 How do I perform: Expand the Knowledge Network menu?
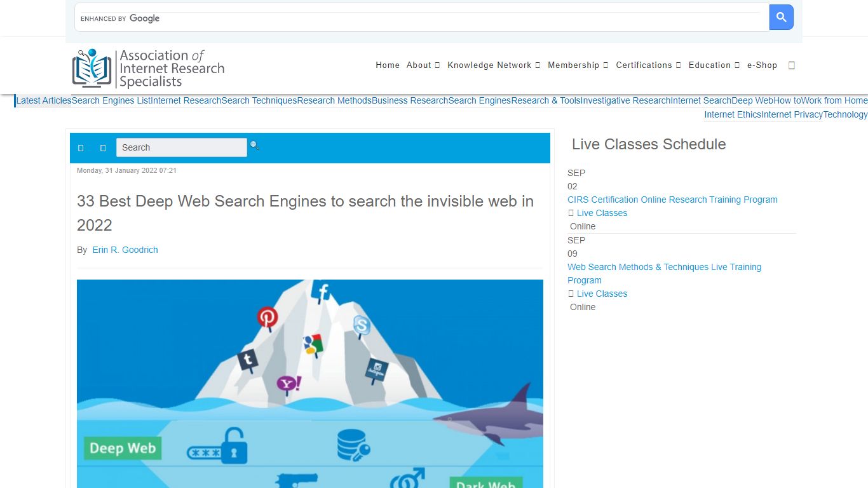(x=494, y=65)
